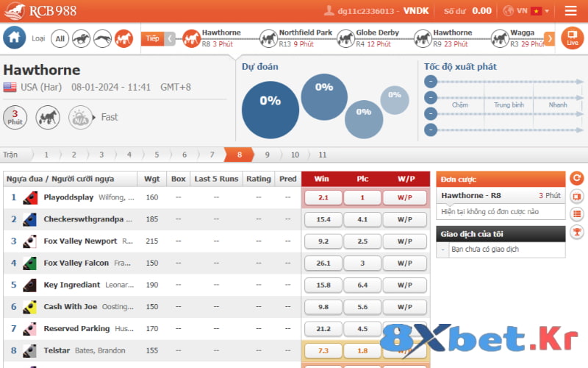Open the trophy results icon

(x=577, y=231)
